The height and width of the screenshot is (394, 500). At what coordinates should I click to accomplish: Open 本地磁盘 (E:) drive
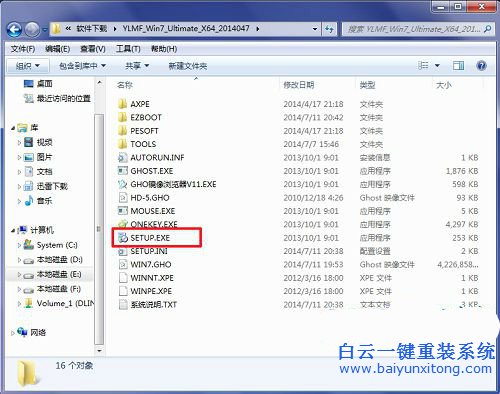coord(59,274)
